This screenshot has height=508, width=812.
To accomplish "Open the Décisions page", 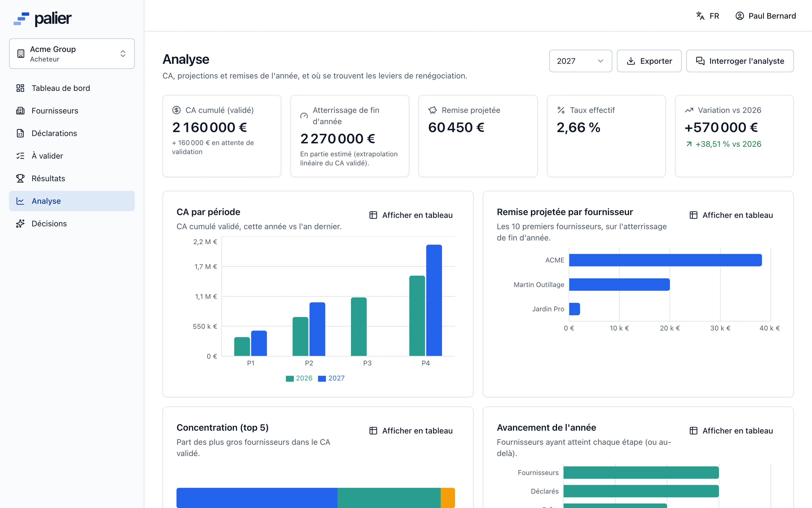I will [x=72, y=224].
